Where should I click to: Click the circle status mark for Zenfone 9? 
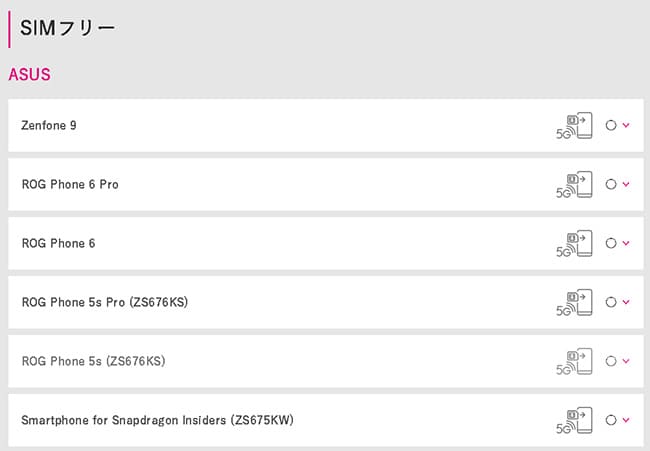tap(611, 125)
